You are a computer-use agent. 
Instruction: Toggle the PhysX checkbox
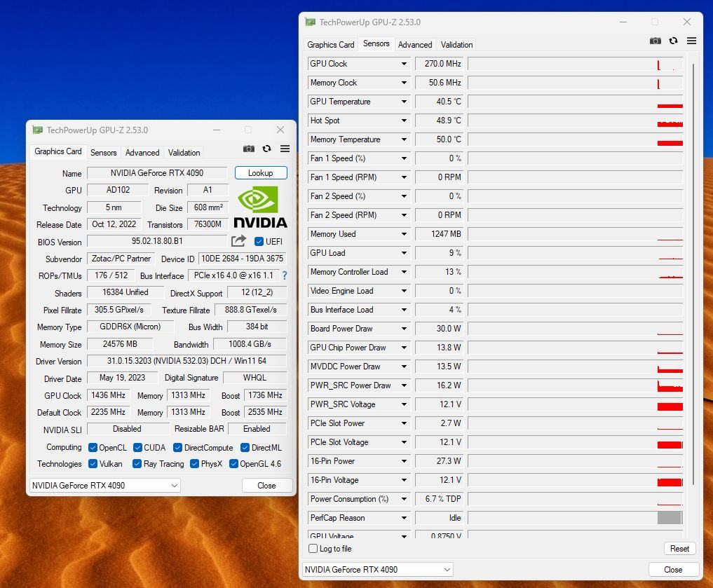click(194, 463)
